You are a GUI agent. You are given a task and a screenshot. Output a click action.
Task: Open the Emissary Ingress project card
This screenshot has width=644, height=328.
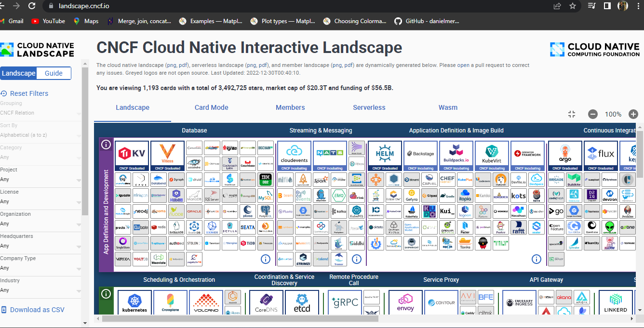tap(519, 302)
